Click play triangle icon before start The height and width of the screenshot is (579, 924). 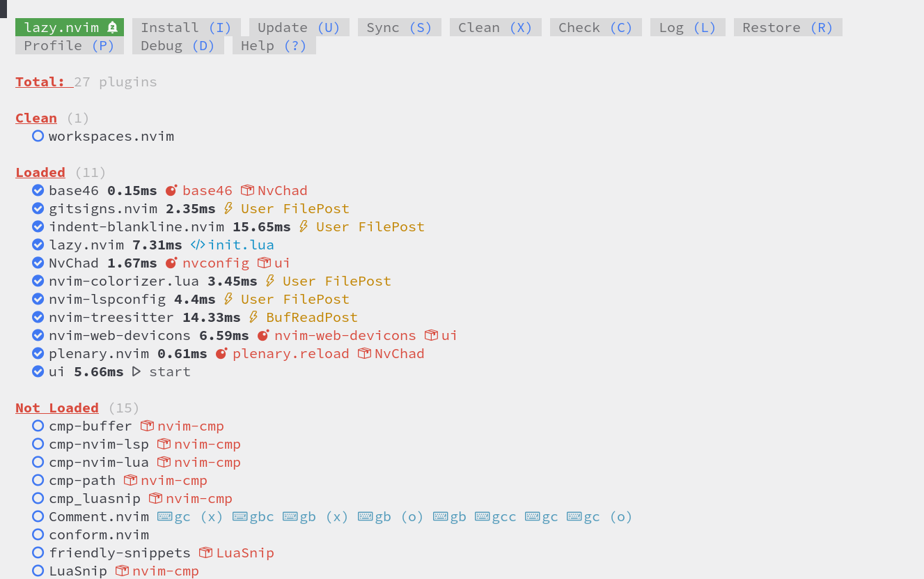(136, 371)
